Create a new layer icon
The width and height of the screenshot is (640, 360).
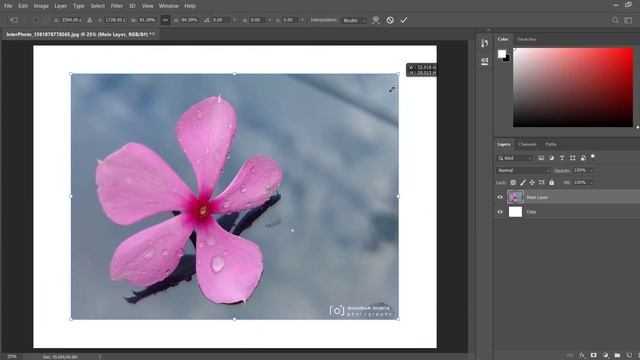click(629, 356)
